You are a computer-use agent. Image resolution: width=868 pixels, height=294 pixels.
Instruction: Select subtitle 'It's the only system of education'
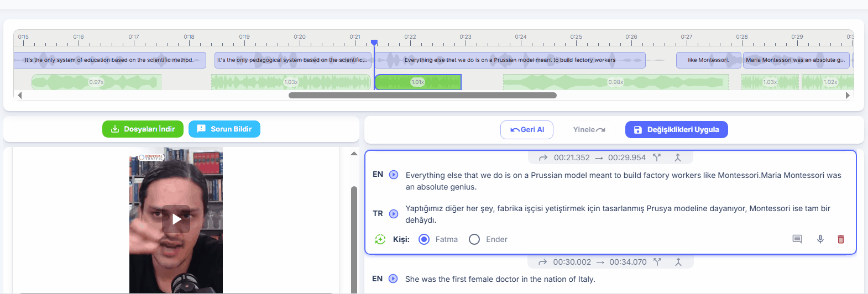point(109,60)
